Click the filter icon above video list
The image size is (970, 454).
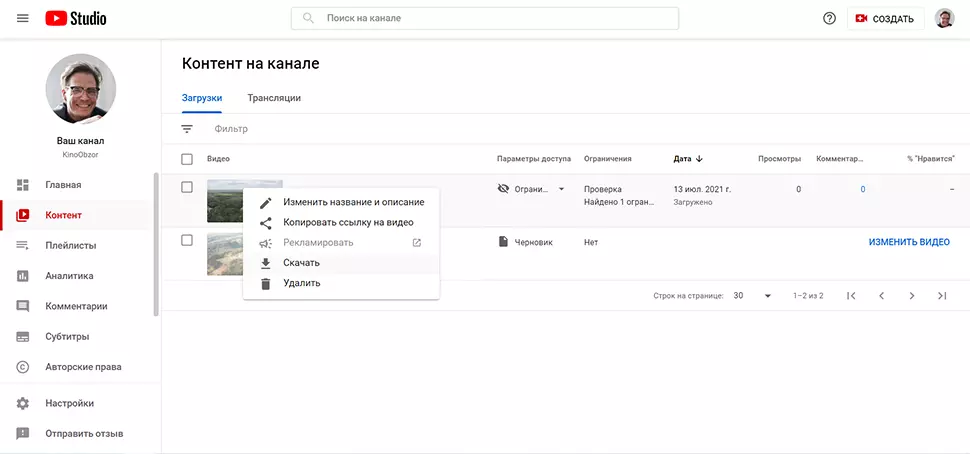click(187, 129)
